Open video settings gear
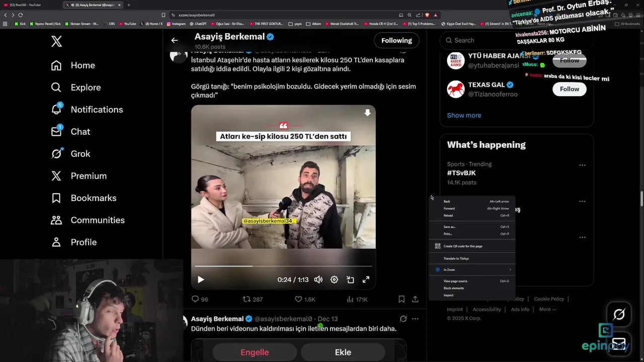 click(334, 280)
